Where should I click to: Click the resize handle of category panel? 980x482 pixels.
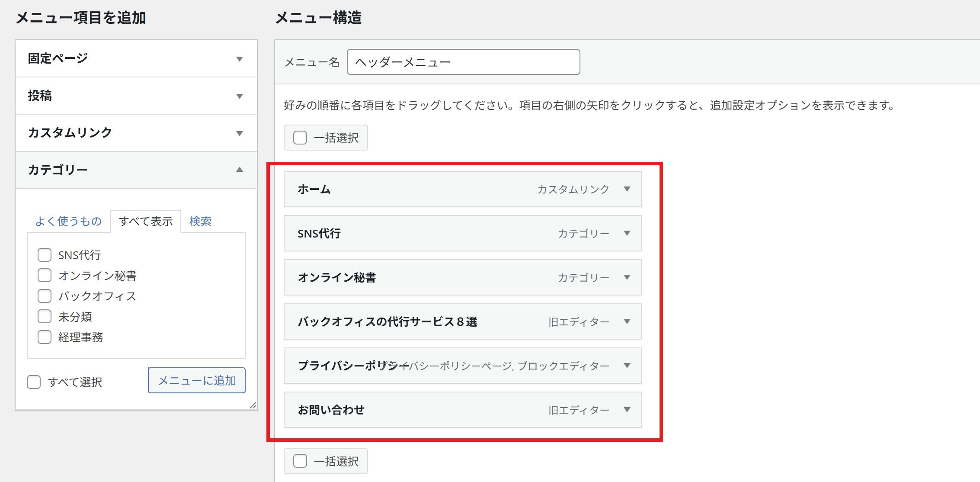(253, 405)
